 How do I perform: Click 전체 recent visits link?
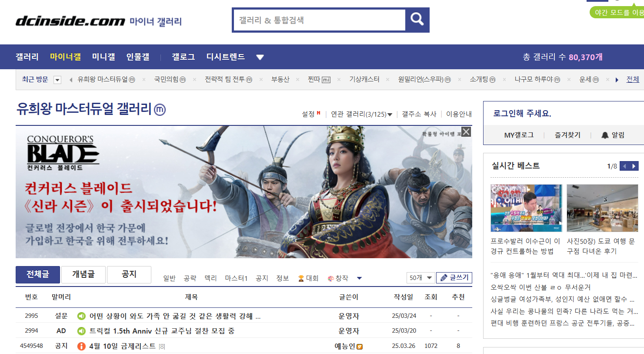633,79
